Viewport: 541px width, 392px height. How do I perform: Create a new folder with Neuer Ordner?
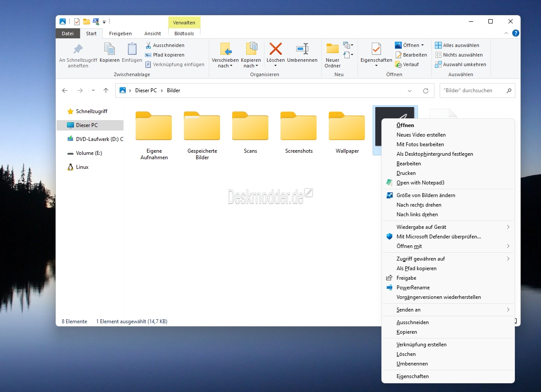tap(332, 55)
